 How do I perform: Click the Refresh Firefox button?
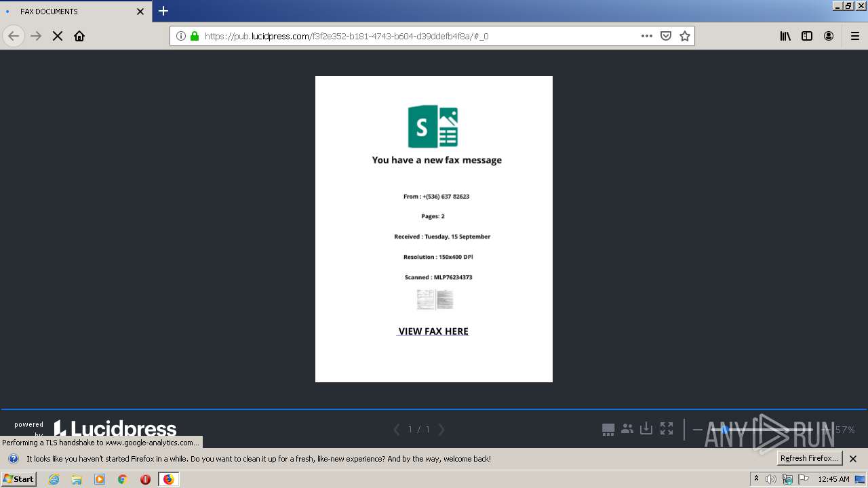(x=810, y=458)
